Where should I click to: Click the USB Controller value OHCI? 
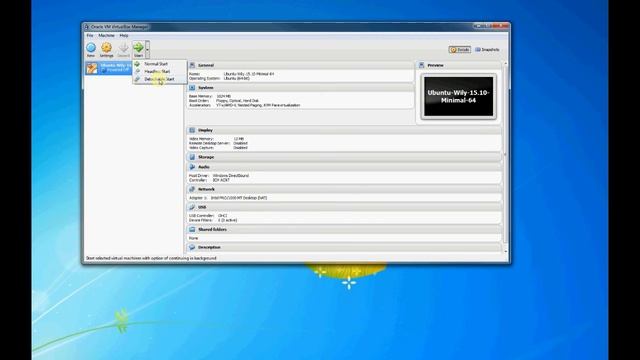point(222,216)
